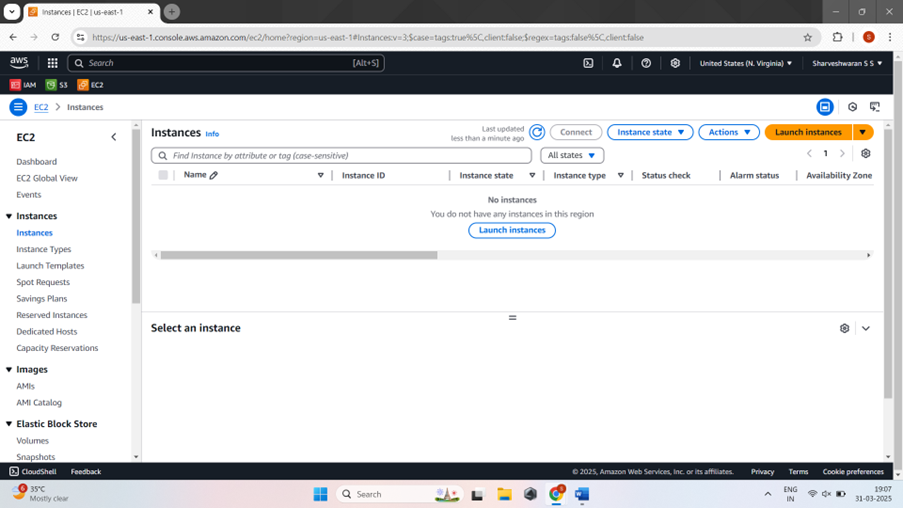Open the S3 shortcut in favorites bar
903x508 pixels.
point(56,85)
